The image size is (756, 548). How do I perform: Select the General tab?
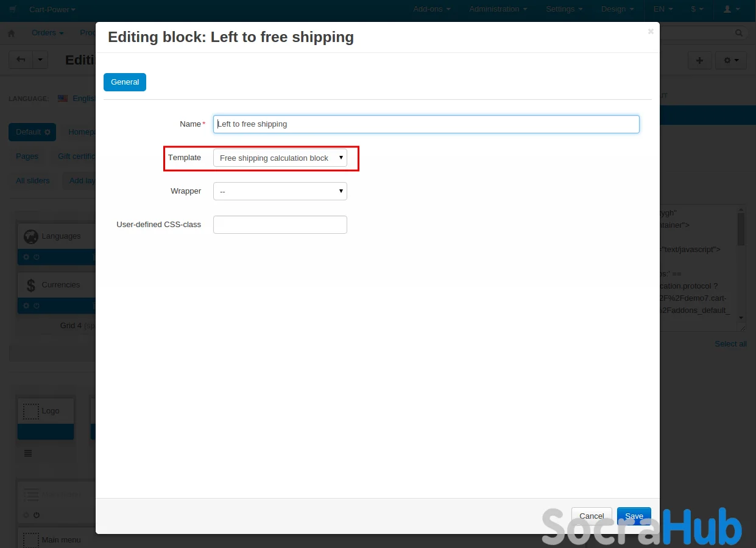click(125, 82)
